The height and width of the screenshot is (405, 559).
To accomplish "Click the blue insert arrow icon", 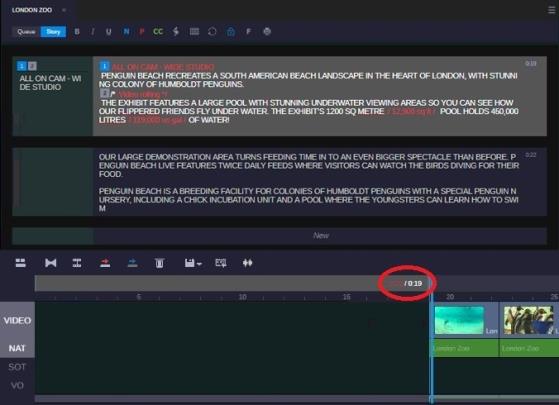I will click(x=132, y=263).
